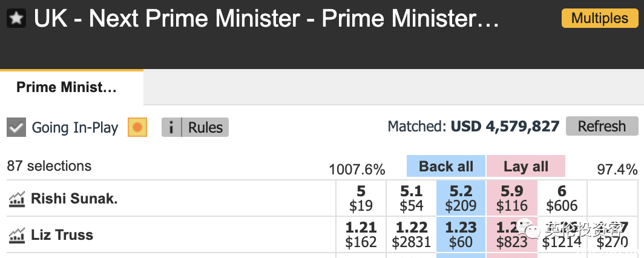Lay Rishi Sunak at 5.9
The width and height of the screenshot is (644, 258).
[511, 198]
